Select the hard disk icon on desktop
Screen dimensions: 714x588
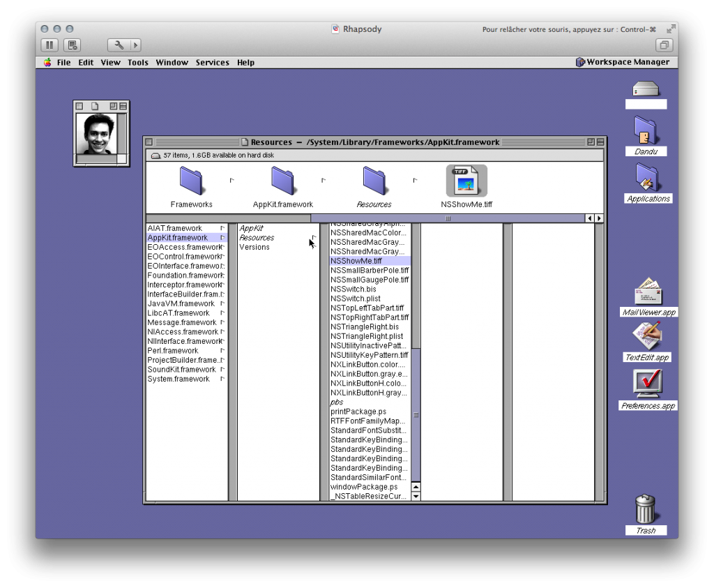point(646,89)
